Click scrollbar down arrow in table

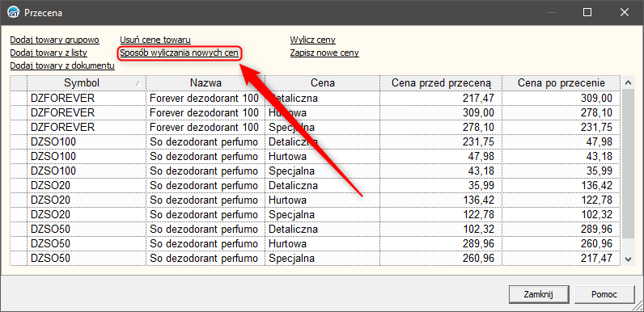pyautogui.click(x=628, y=258)
